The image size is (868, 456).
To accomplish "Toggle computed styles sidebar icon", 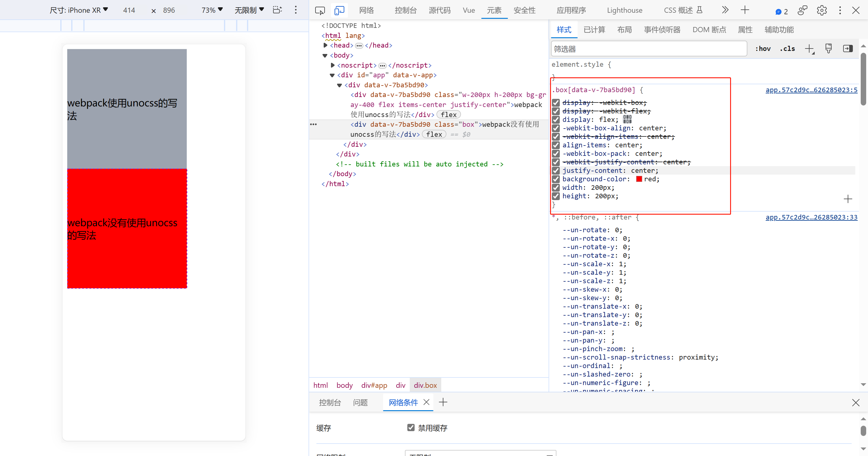I will point(848,49).
